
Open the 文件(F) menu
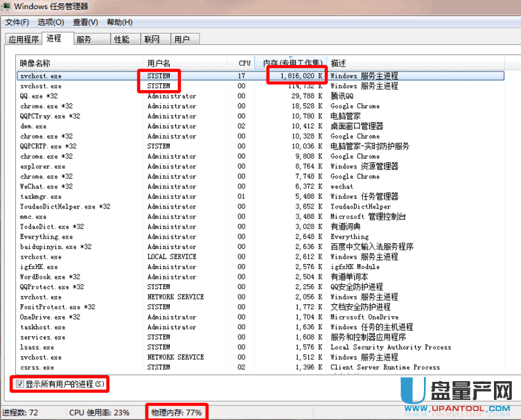17,22
